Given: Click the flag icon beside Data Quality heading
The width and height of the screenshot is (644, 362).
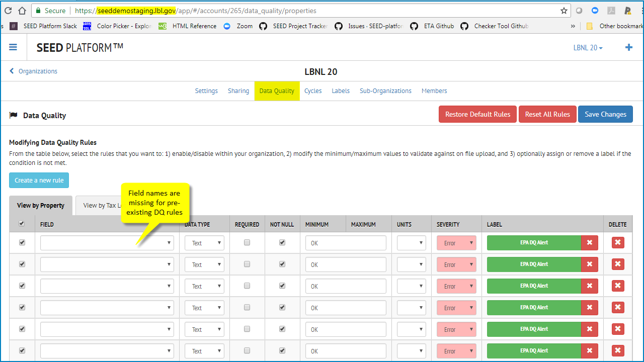Looking at the screenshot, I should pos(14,114).
